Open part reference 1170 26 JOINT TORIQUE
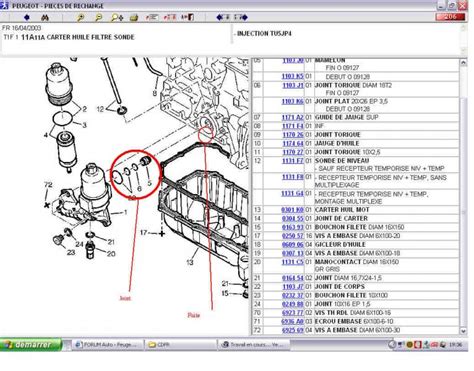 [x=293, y=135]
